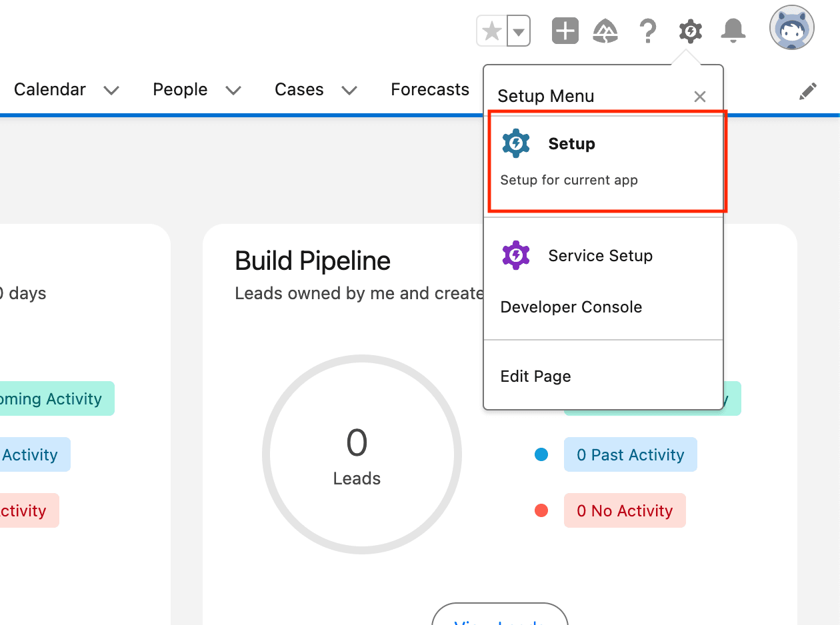Click the blue Setup gear in the menu

516,143
